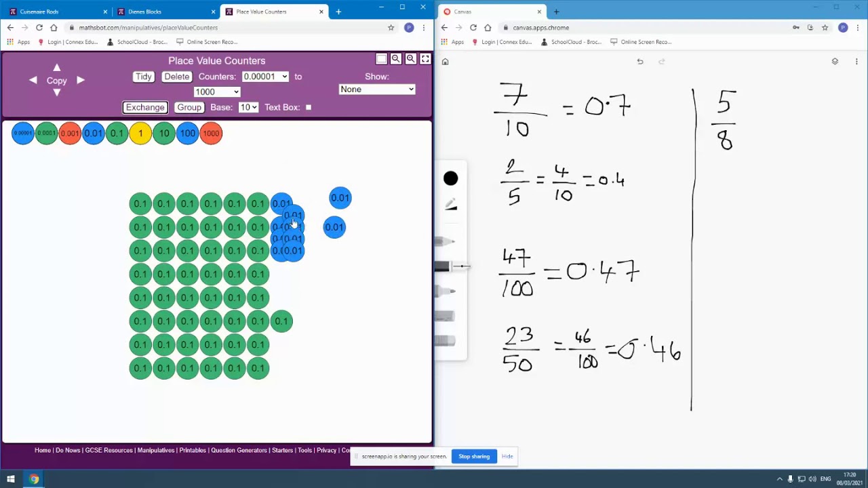The width and height of the screenshot is (868, 488).
Task: Click the Copy up arrow
Action: pos(57,68)
